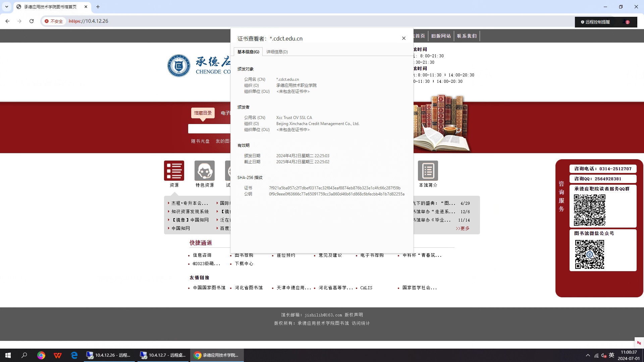Switch to 详细信息(D) certificate tab
The height and width of the screenshot is (362, 644).
point(277,52)
